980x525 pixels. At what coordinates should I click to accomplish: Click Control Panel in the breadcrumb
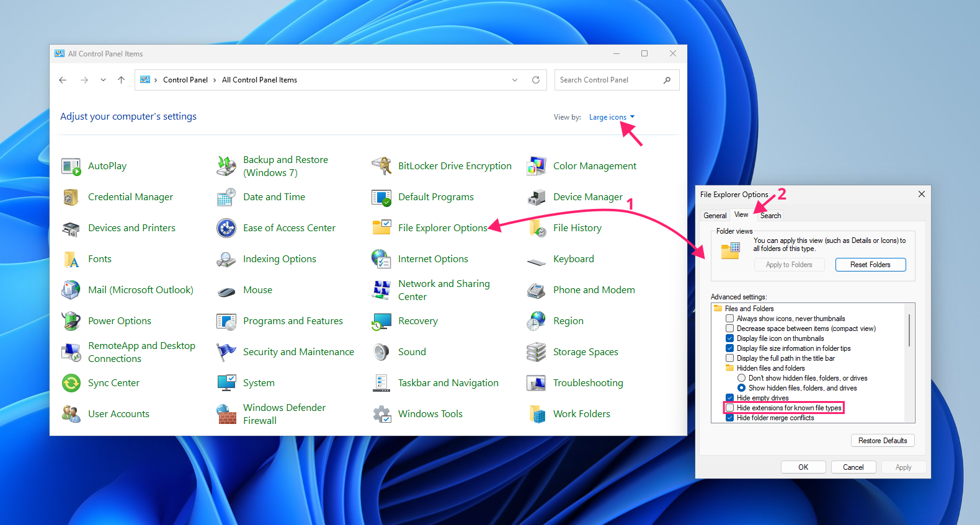tap(185, 80)
